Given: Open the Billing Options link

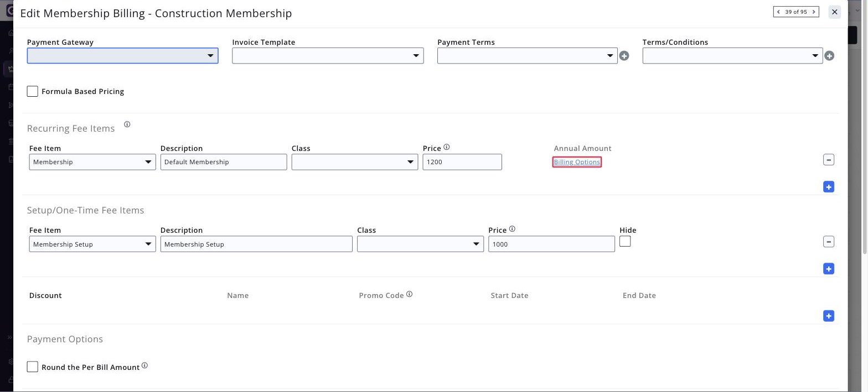Looking at the screenshot, I should [x=577, y=162].
